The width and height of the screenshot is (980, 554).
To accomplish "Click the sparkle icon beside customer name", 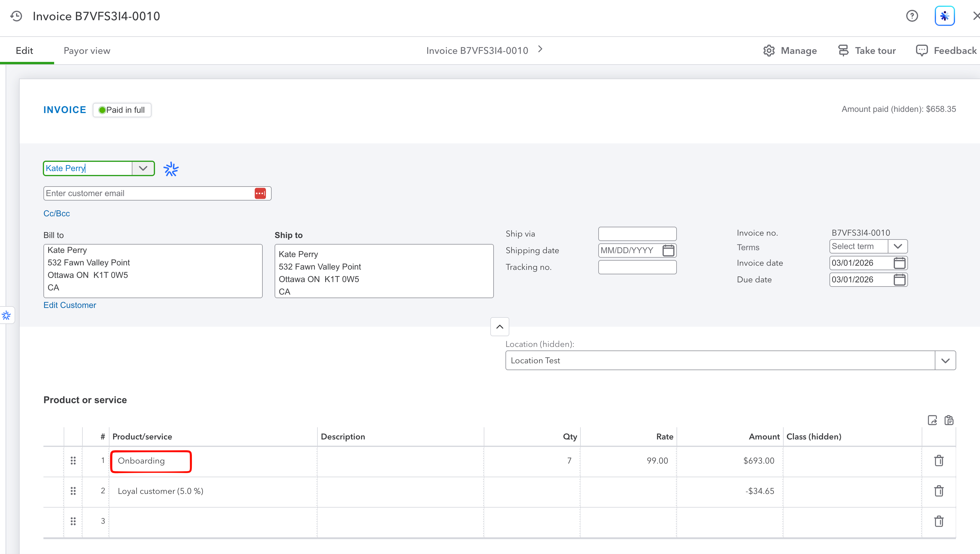I will click(171, 169).
